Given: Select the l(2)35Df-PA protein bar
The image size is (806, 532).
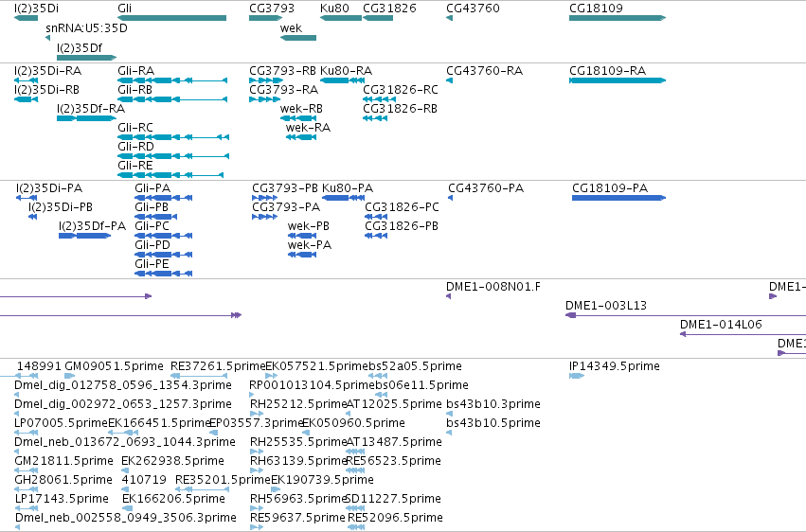Looking at the screenshot, I should pyautogui.click(x=85, y=237).
